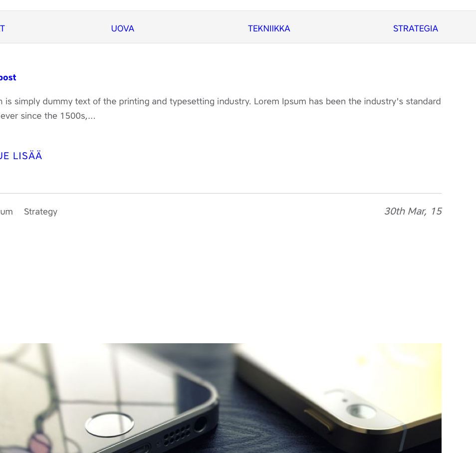Screen dimensions: 476x453
Task: Go to the STRATEGIA category
Action: [415, 28]
